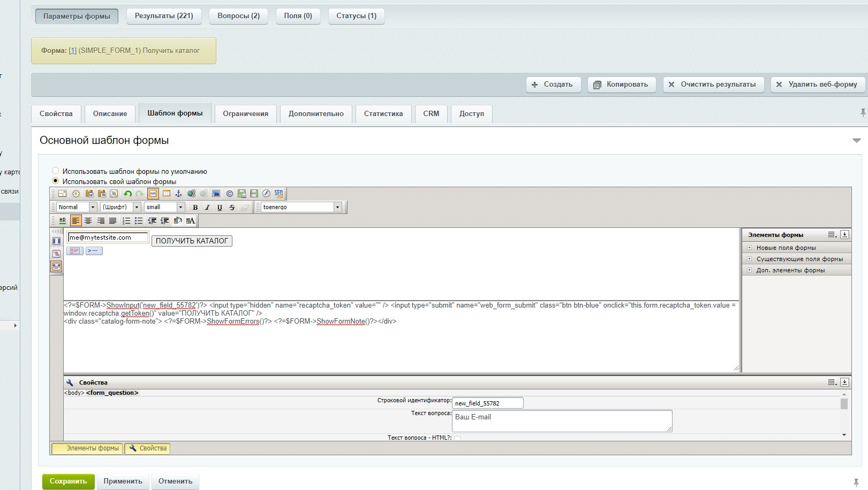Click 'Строковой идентификатор' input field

(x=488, y=403)
